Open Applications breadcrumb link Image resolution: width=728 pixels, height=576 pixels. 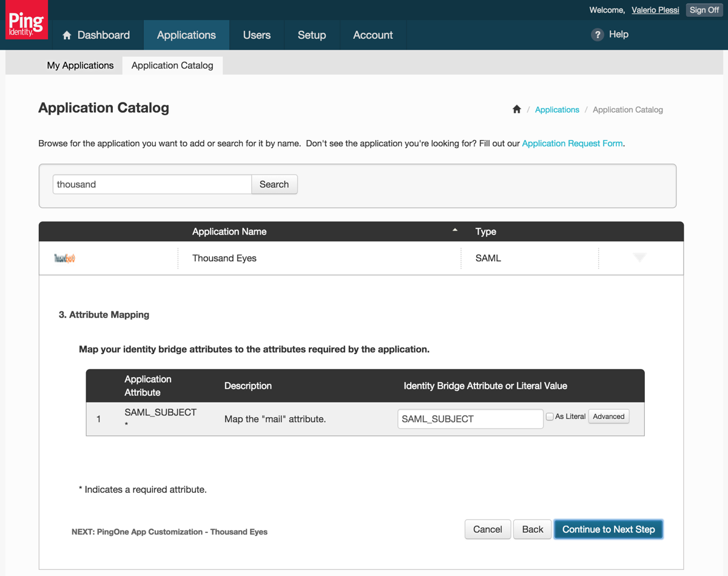(x=557, y=110)
